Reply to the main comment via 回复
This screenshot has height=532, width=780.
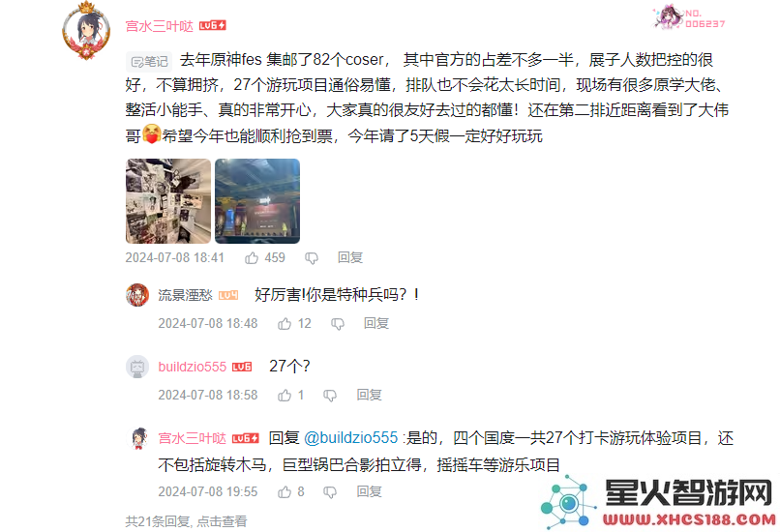[350, 257]
